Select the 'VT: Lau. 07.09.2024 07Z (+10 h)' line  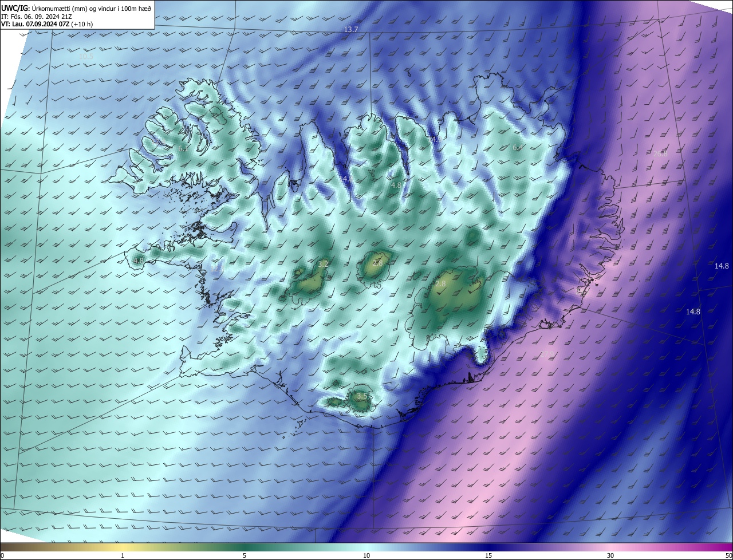coord(47,24)
